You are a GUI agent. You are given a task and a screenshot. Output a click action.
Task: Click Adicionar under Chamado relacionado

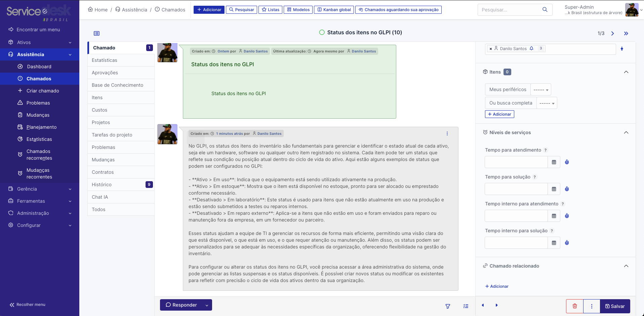pos(497,286)
